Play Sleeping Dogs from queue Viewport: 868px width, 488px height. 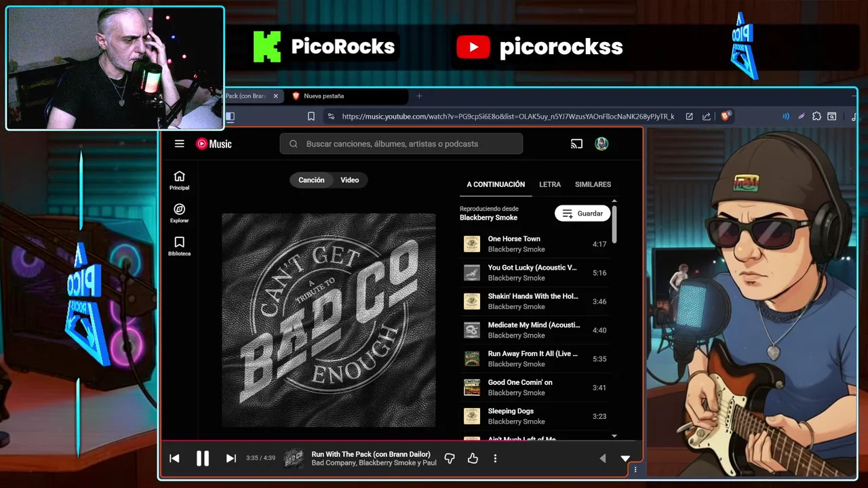pos(534,416)
